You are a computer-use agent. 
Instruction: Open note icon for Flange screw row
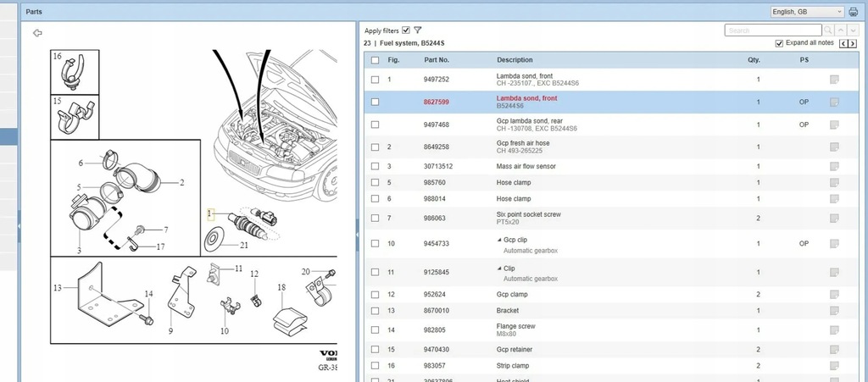pyautogui.click(x=834, y=330)
